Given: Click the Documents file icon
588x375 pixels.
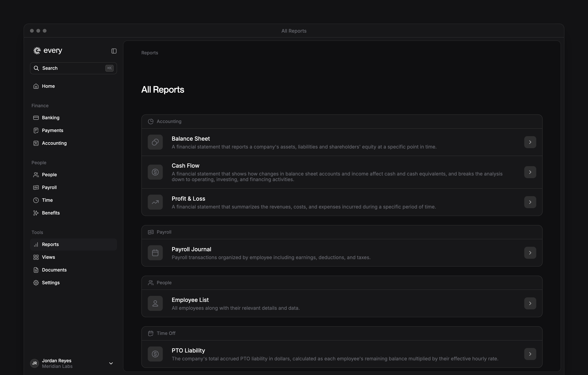Looking at the screenshot, I should 36,270.
